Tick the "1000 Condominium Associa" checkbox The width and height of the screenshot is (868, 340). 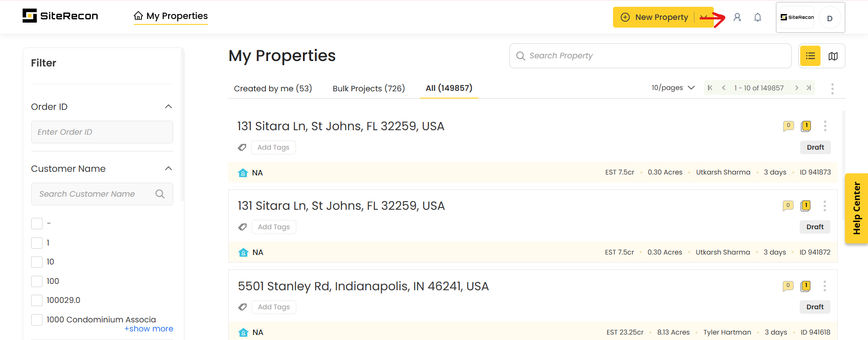(x=37, y=320)
